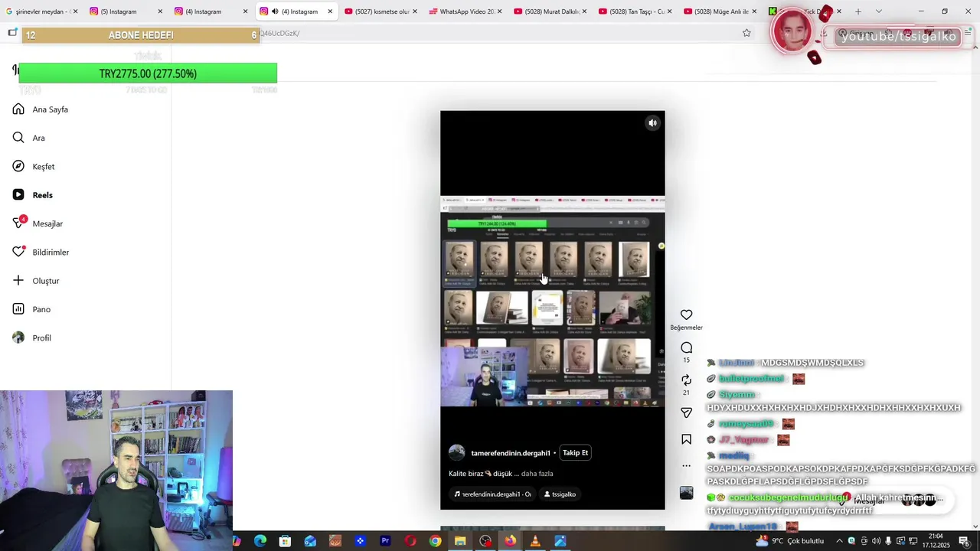Screen dimensions: 980x551
Task: Close the active (4) Instagram tab
Action: click(330, 11)
